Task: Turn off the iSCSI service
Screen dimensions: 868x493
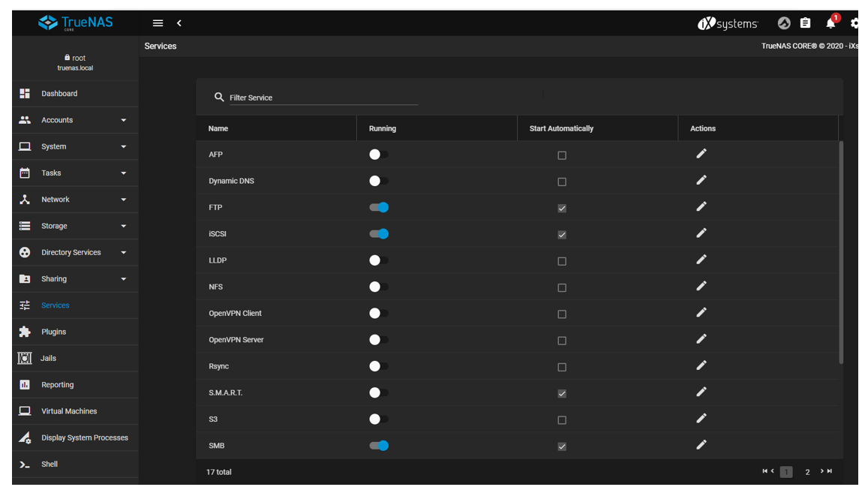Action: [x=379, y=234]
